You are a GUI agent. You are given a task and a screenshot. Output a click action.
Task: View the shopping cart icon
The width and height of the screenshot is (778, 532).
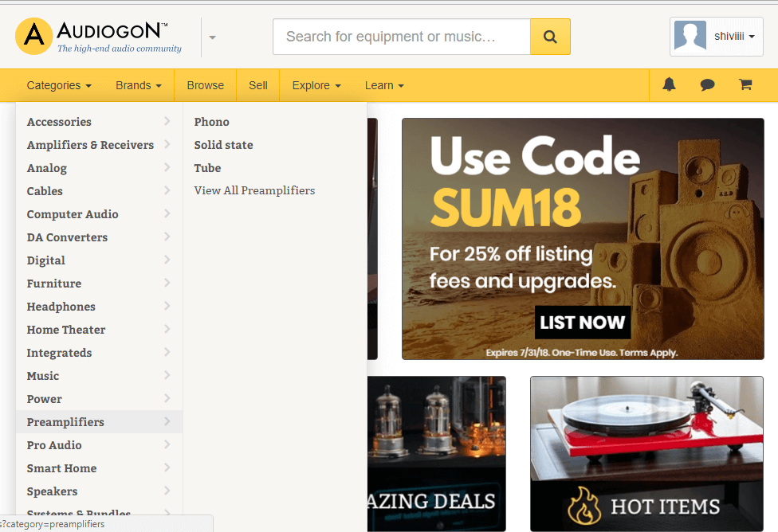(x=745, y=85)
